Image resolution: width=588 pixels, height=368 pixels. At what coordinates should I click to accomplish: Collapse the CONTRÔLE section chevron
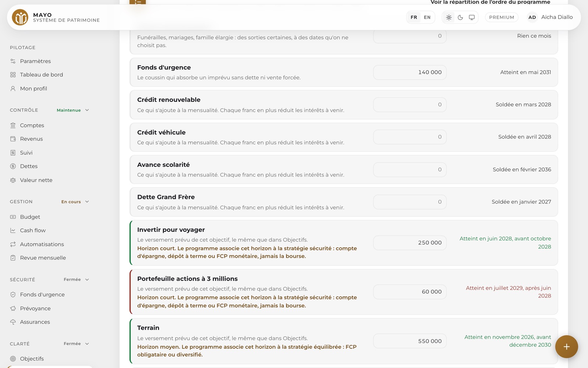pyautogui.click(x=87, y=110)
